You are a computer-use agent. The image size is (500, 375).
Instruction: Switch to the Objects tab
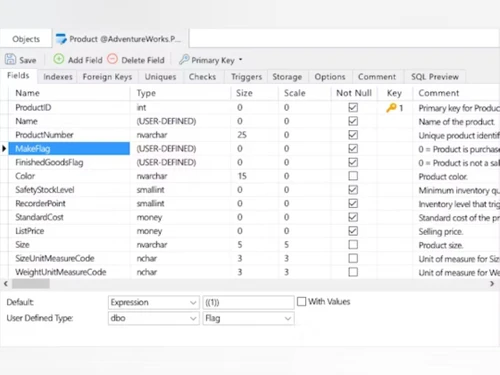coord(26,39)
